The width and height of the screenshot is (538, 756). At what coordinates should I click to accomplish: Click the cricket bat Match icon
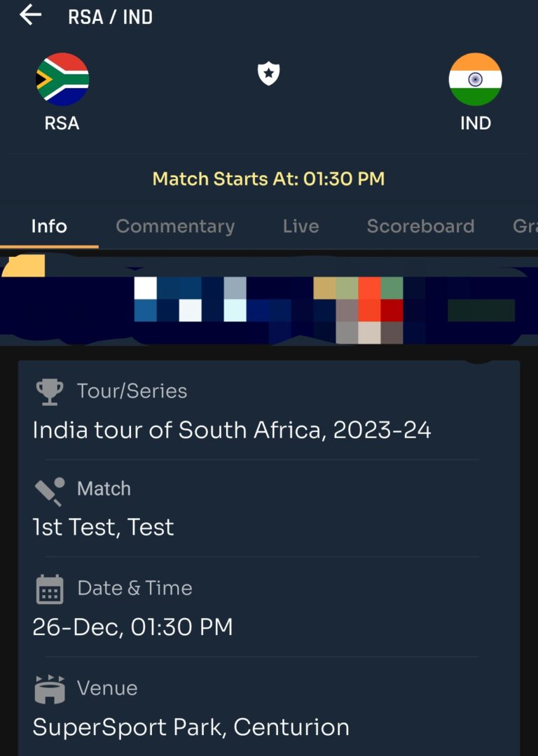50,491
